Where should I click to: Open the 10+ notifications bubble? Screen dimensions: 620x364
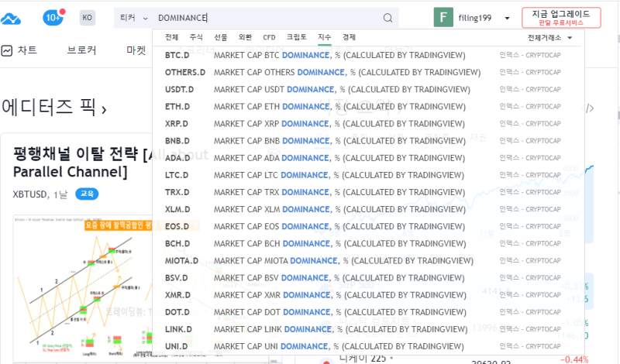[53, 17]
